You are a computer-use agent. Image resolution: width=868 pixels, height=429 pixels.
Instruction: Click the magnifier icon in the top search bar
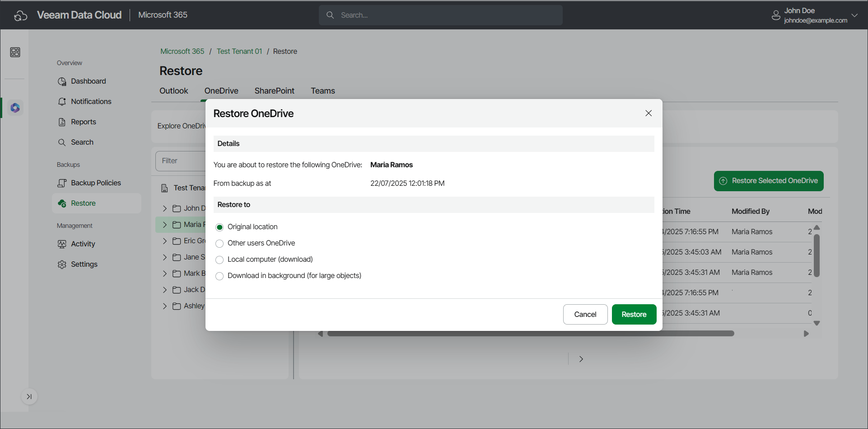[330, 15]
